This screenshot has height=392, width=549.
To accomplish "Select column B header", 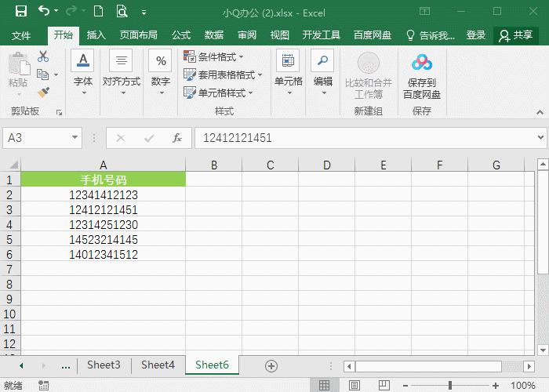I will pyautogui.click(x=214, y=165).
